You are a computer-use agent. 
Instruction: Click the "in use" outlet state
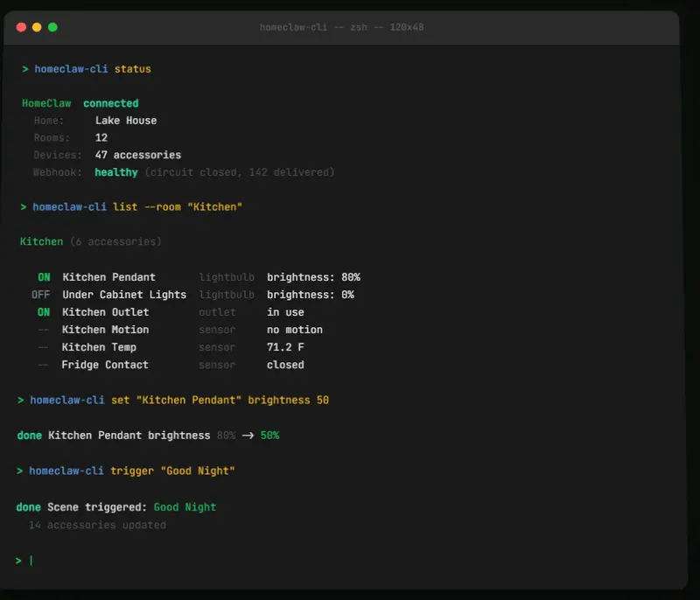pos(285,312)
